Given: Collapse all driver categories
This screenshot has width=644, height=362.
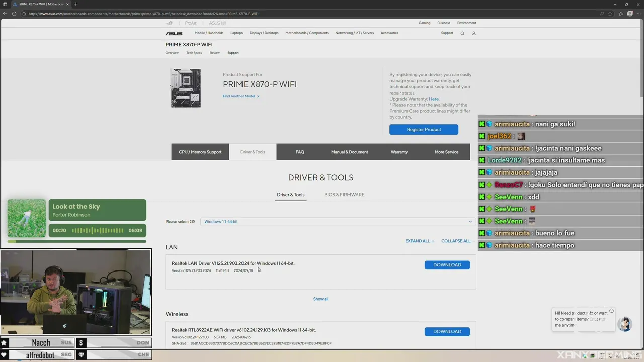Looking at the screenshot, I should [x=458, y=241].
